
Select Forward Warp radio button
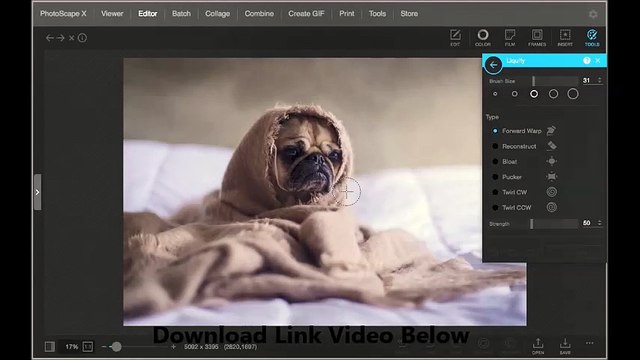[495, 131]
